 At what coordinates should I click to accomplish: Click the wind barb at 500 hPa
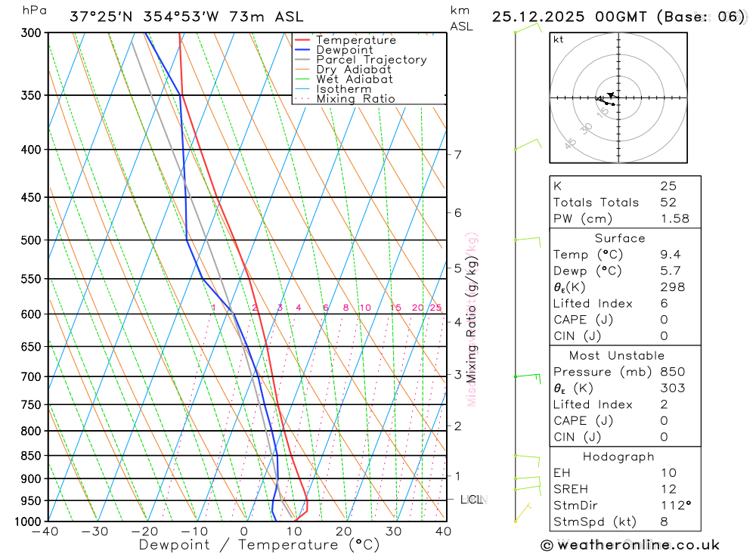[528, 240]
